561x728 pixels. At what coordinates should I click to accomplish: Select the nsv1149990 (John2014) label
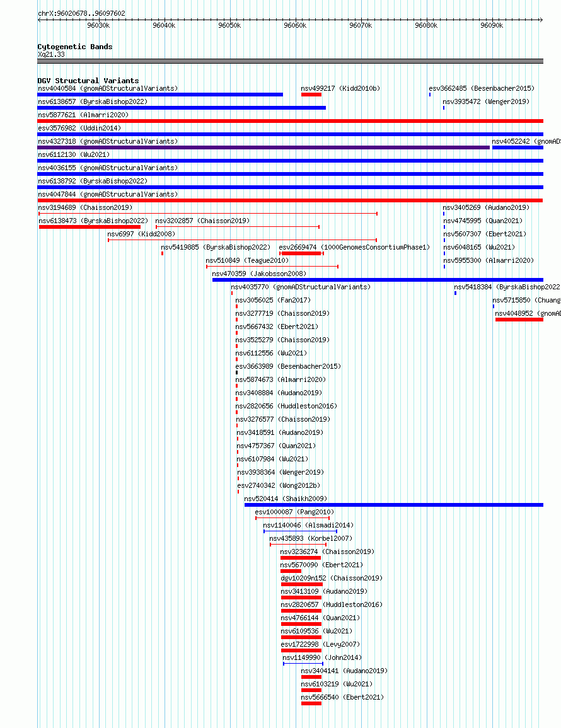(322, 657)
